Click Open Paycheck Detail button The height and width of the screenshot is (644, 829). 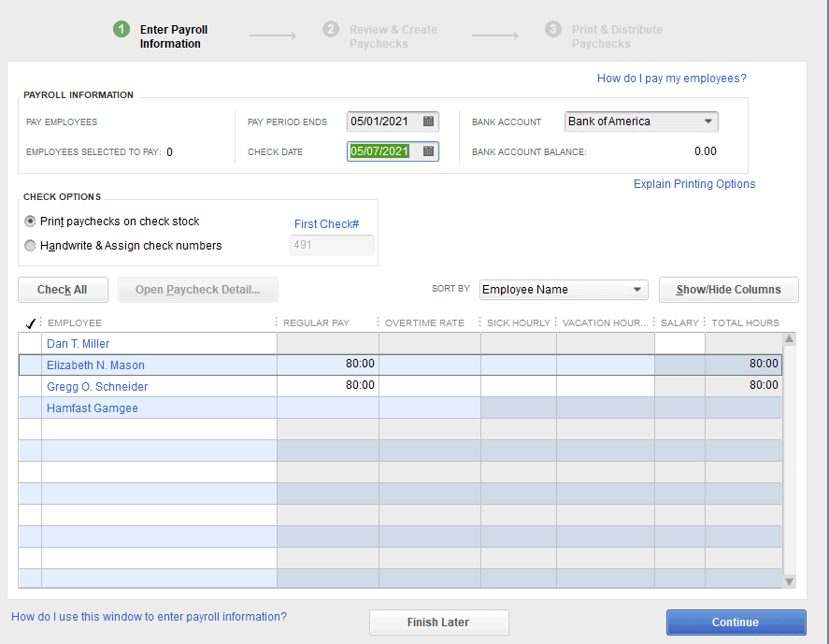pyautogui.click(x=198, y=290)
